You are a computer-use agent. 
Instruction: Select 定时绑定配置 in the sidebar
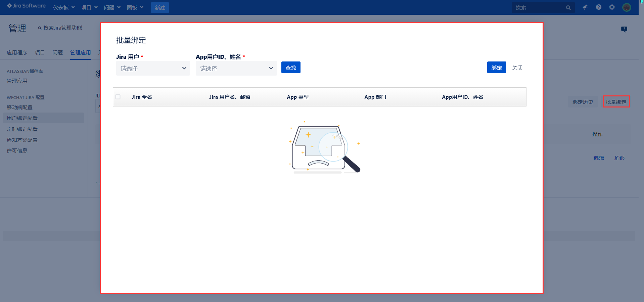[22, 129]
